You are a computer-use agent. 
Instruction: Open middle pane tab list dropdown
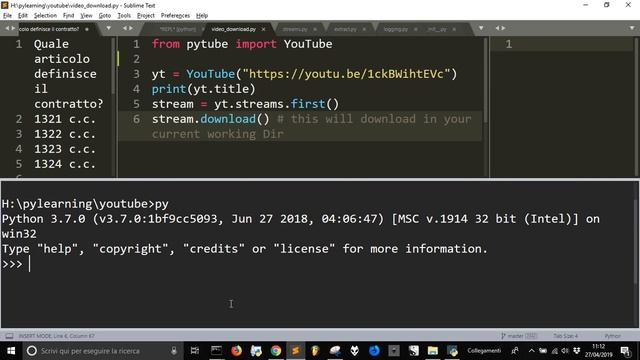pyautogui.click(x=481, y=28)
